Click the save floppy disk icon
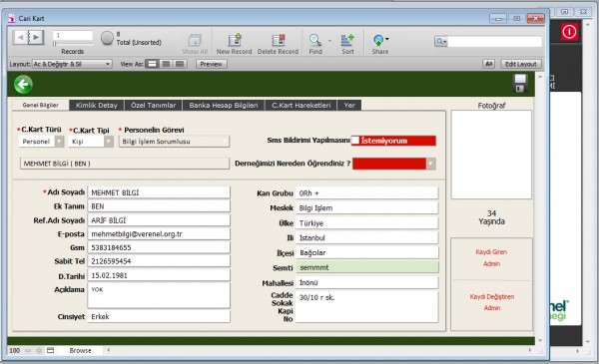 [520, 84]
